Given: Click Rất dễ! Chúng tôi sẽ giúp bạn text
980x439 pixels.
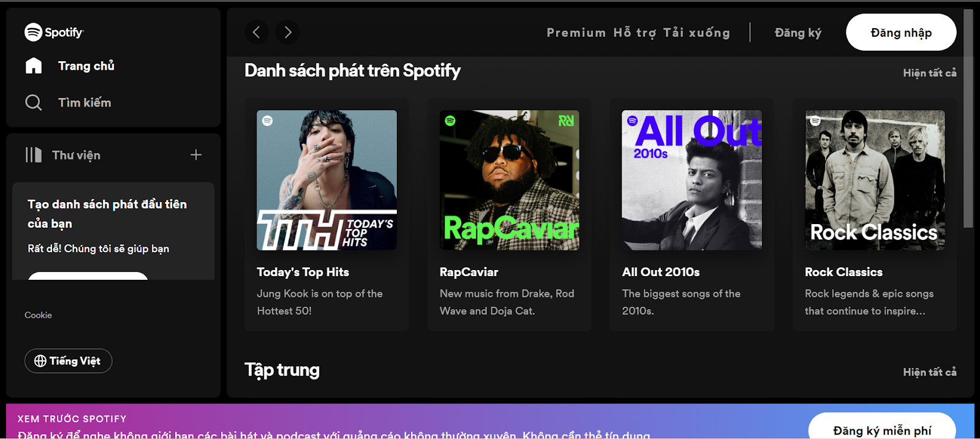Looking at the screenshot, I should tap(98, 249).
